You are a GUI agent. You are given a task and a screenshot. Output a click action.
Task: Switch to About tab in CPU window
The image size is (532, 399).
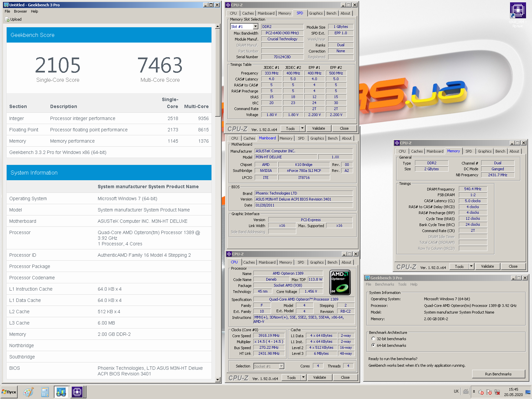[346, 262]
